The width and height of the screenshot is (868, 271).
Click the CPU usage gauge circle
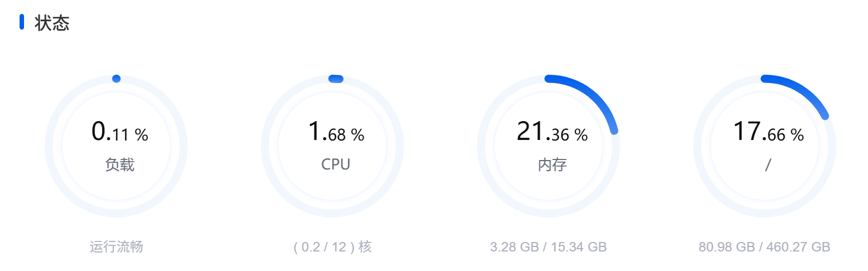(332, 146)
